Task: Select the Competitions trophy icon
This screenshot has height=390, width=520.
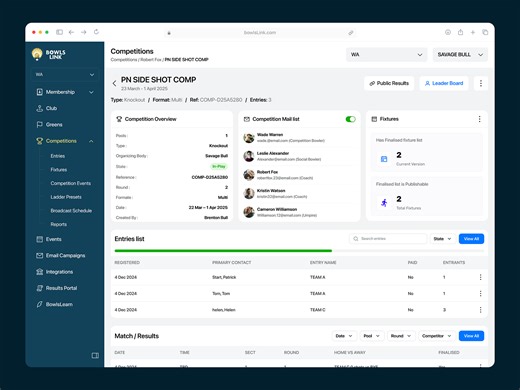Action: [x=39, y=141]
